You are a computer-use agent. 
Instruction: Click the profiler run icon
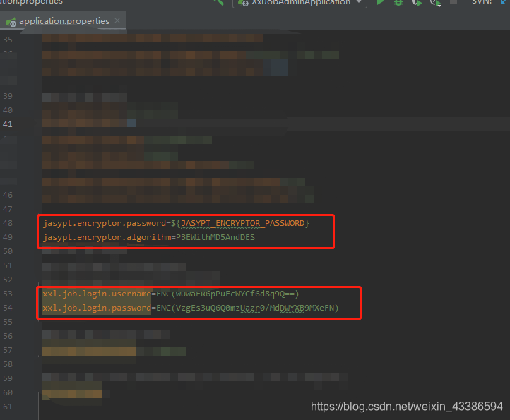pyautogui.click(x=435, y=4)
